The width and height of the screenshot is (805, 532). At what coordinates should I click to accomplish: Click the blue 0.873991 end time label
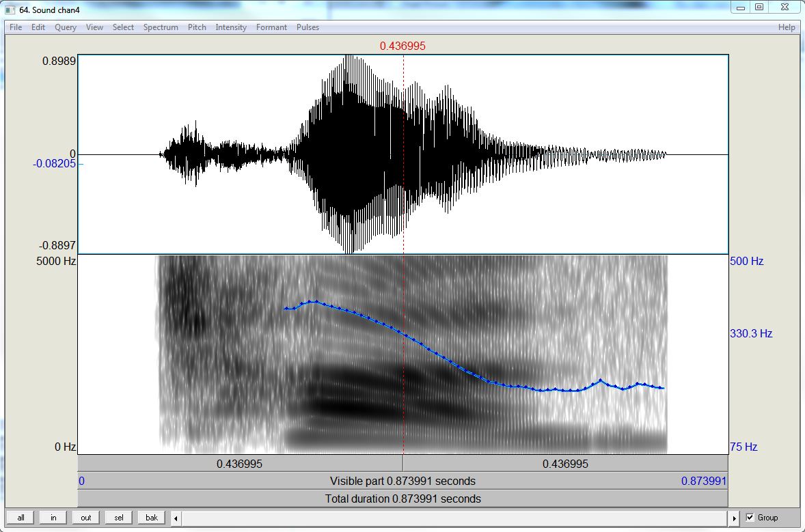coord(704,481)
